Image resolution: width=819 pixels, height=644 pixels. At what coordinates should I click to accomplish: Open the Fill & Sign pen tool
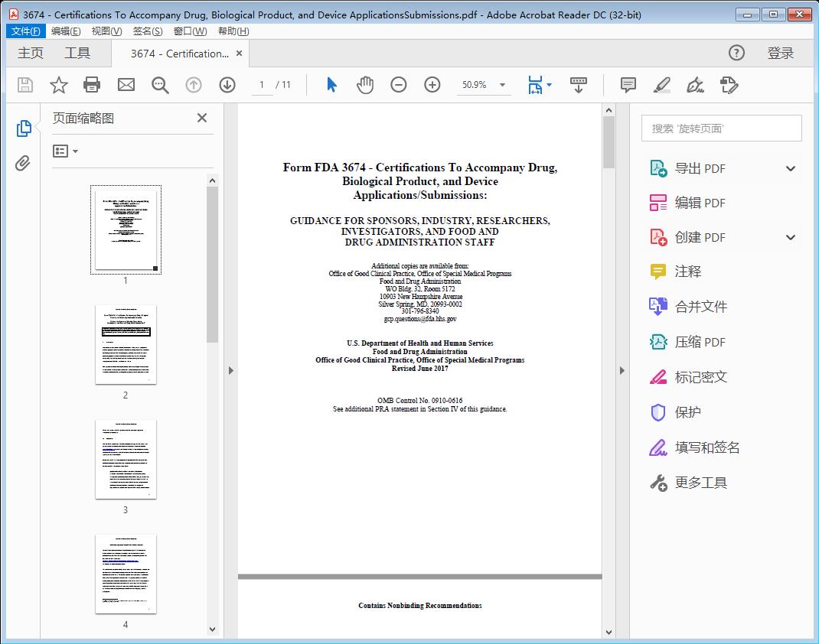click(695, 85)
